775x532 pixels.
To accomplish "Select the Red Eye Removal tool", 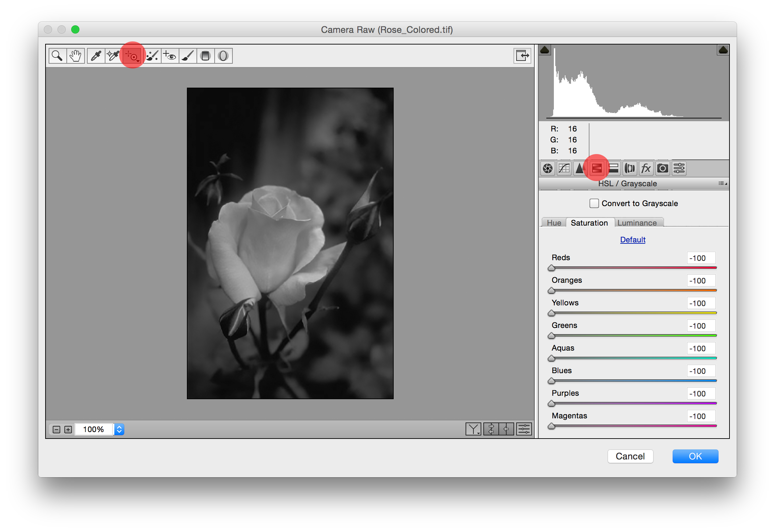I will click(170, 55).
